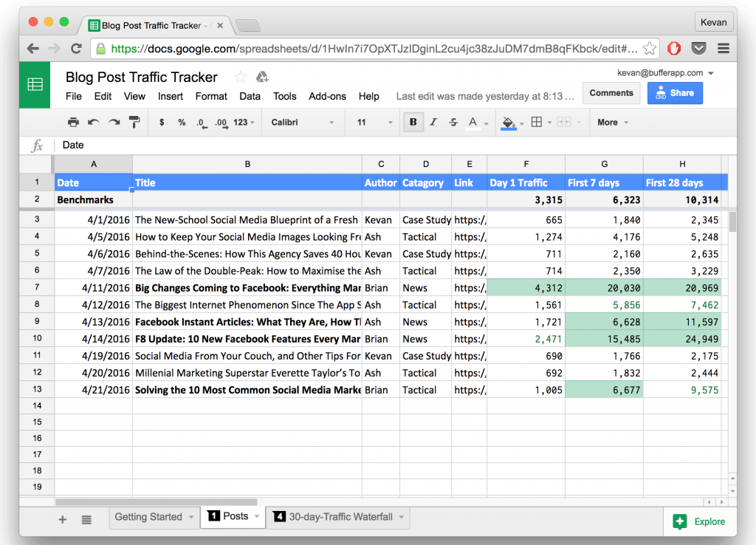Switch to the 30-day-Traffic Waterfall sheet
The image size is (756, 545).
[337, 517]
